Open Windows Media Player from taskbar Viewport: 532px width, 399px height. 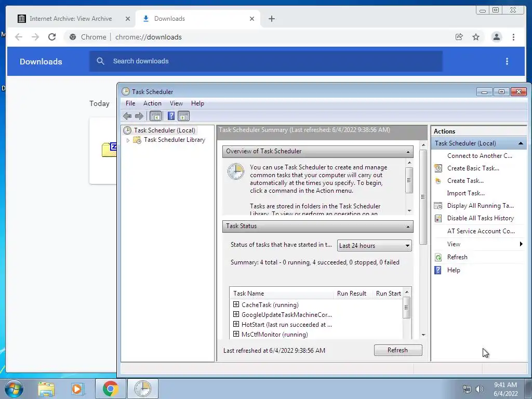click(x=77, y=389)
